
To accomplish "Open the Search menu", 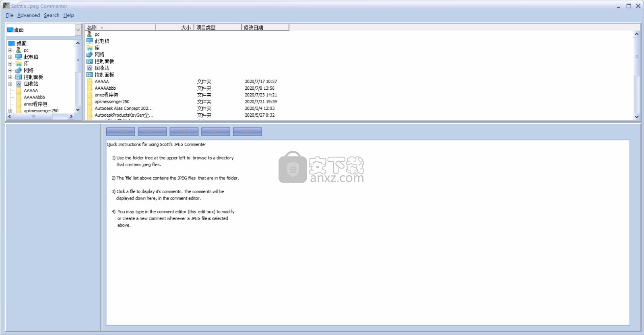I will 52,15.
